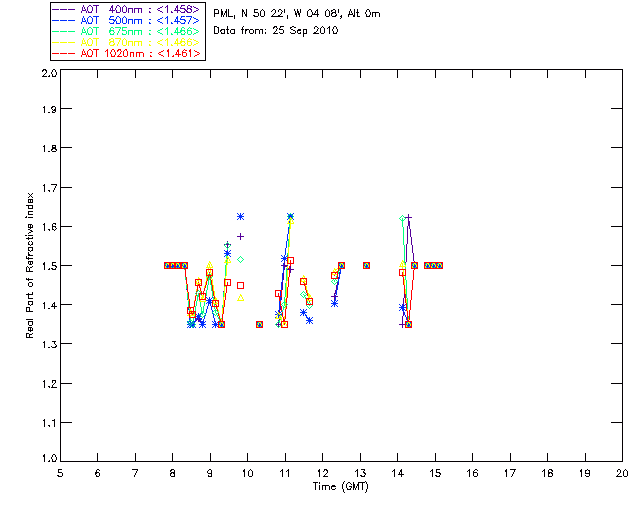Click the lone red square near 9.8 GMT
The width and height of the screenshot is (640, 512).
pos(240,285)
